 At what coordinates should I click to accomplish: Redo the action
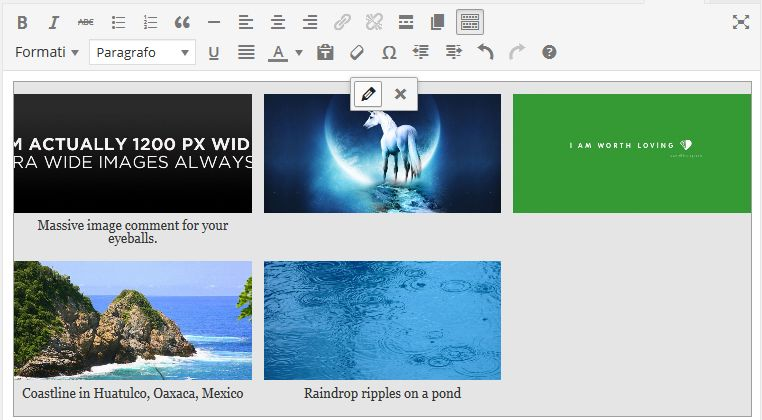click(x=517, y=52)
